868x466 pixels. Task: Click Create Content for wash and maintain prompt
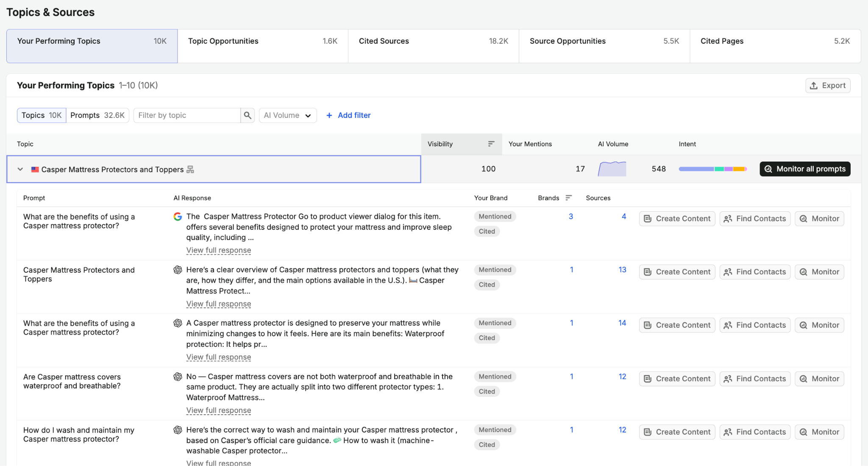677,432
